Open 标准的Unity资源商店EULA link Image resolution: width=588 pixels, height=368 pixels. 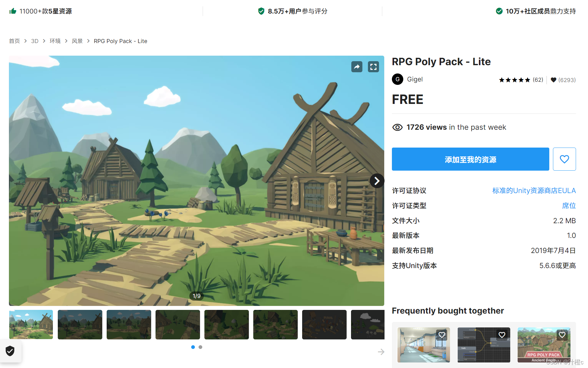coord(534,191)
